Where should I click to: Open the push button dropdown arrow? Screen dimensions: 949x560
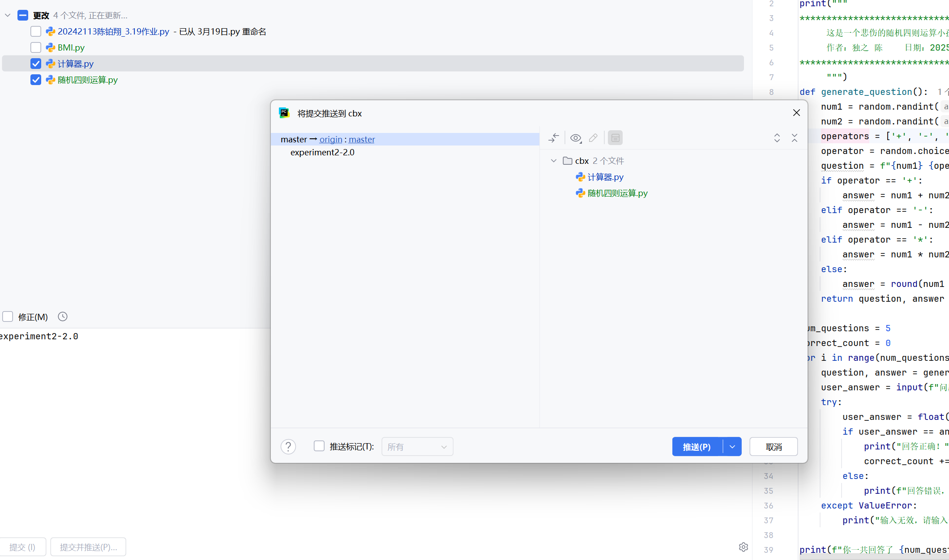[732, 446]
